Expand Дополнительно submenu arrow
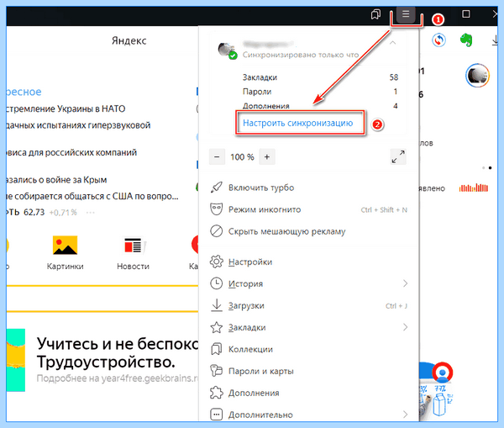The height and width of the screenshot is (428, 504). pyautogui.click(x=405, y=415)
